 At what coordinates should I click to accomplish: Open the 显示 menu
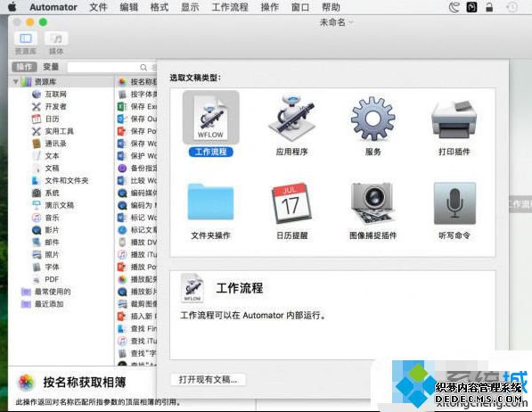pyautogui.click(x=190, y=7)
